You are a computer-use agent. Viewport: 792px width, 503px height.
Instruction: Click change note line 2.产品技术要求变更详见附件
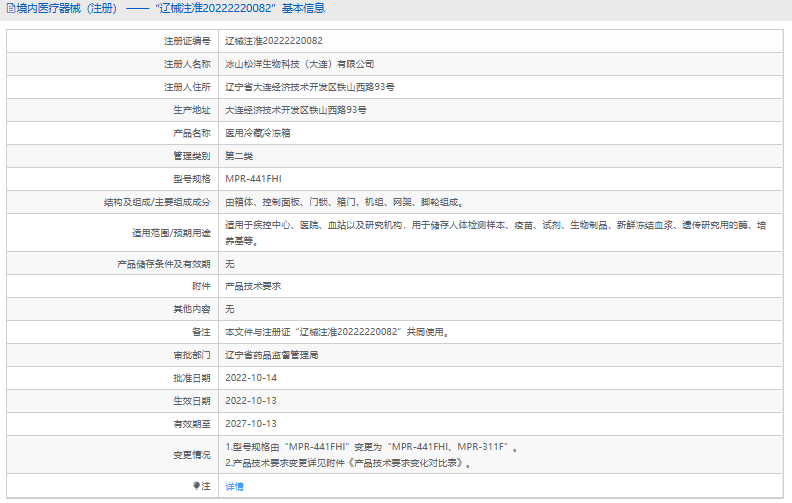348,463
